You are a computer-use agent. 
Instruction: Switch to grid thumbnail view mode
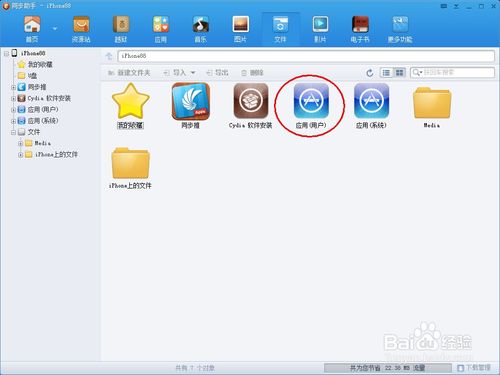point(399,72)
